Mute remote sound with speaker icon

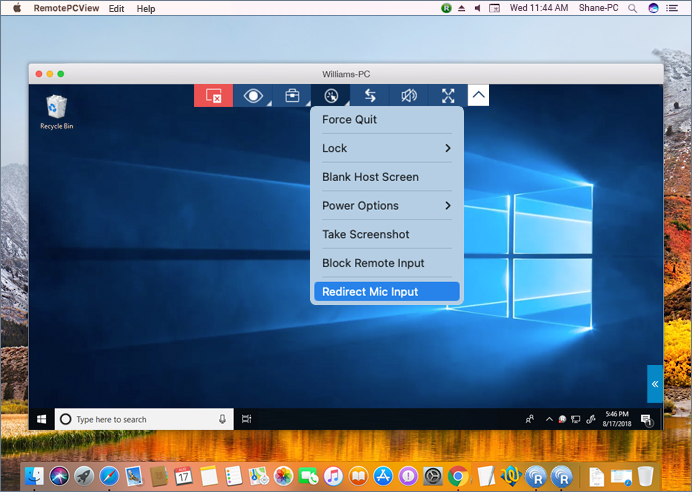[408, 96]
